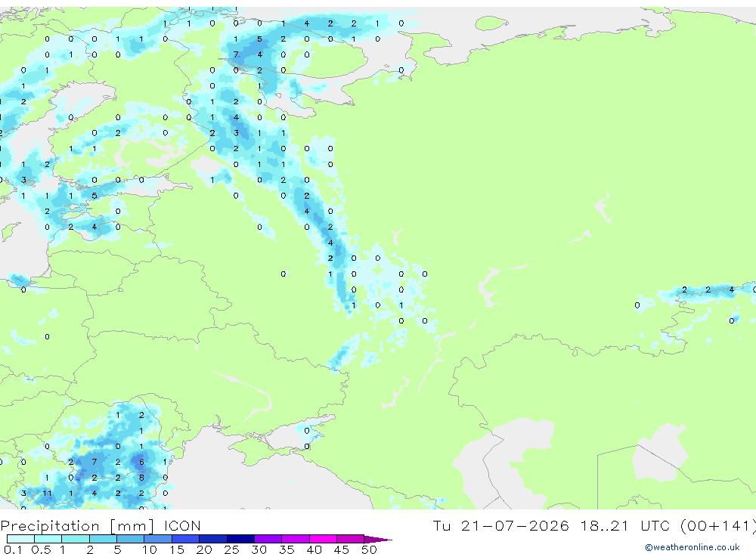Select the 10 to 15 mm legend color
The width and height of the screenshot is (756, 554).
(158, 539)
